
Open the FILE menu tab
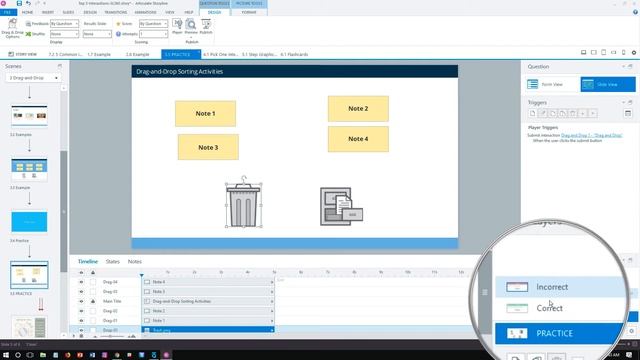(8, 12)
